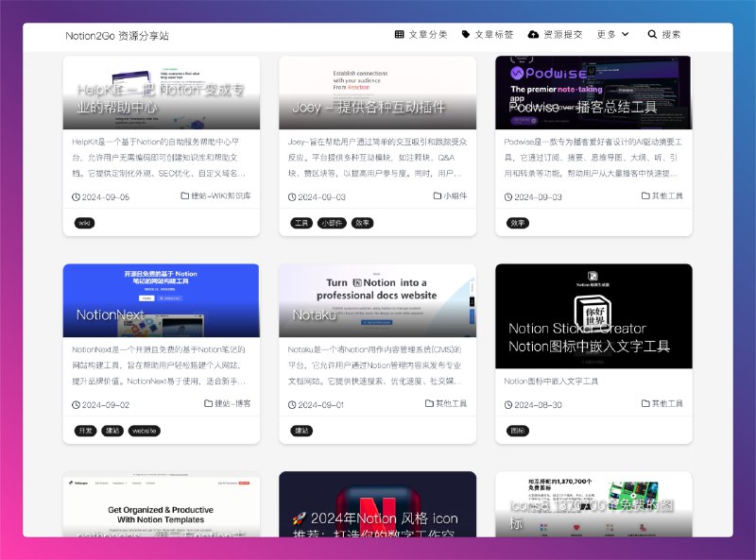Click the 工具 tag pill on Joey card
Viewport: 756px width, 560px height.
[x=302, y=223]
